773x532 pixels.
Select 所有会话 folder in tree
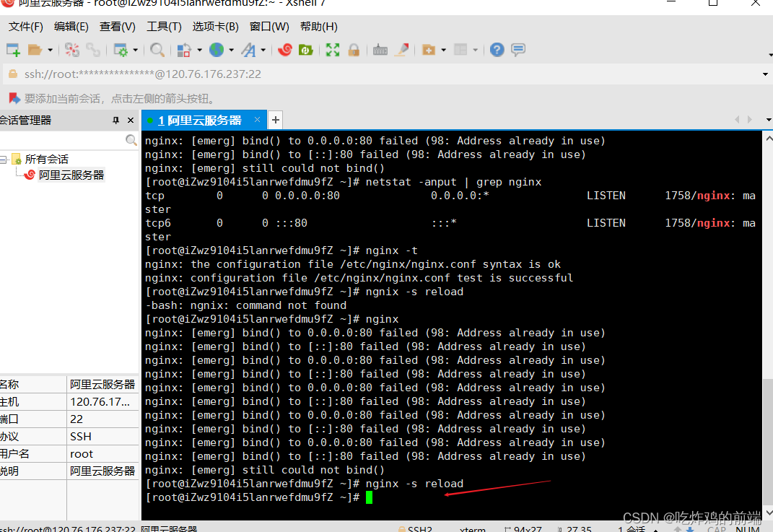click(46, 160)
